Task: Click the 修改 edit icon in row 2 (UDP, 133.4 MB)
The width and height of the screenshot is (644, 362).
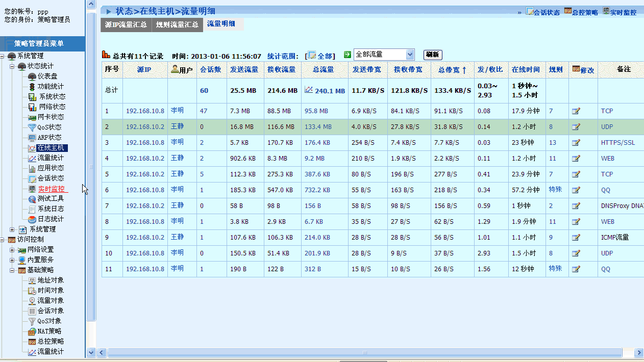Action: pyautogui.click(x=576, y=127)
